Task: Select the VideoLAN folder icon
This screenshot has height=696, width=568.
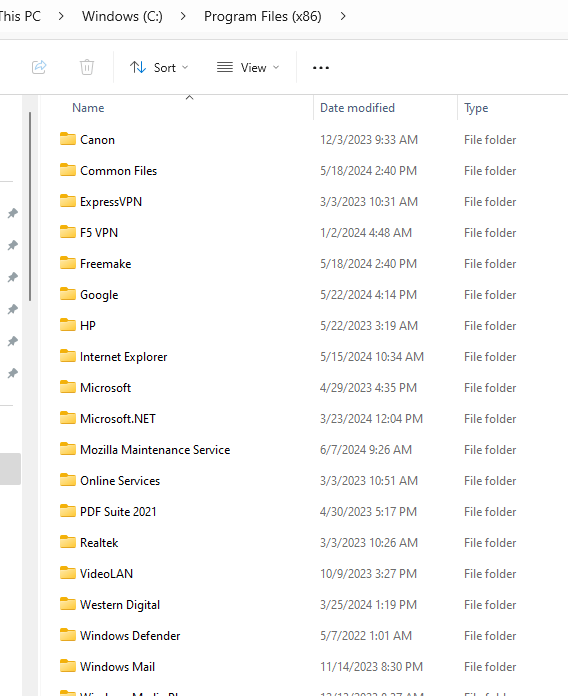Action: pos(68,573)
